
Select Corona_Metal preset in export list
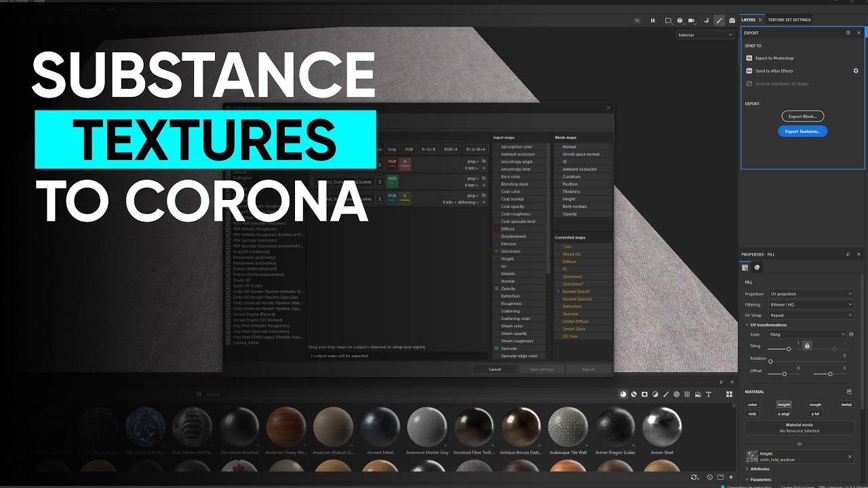245,343
